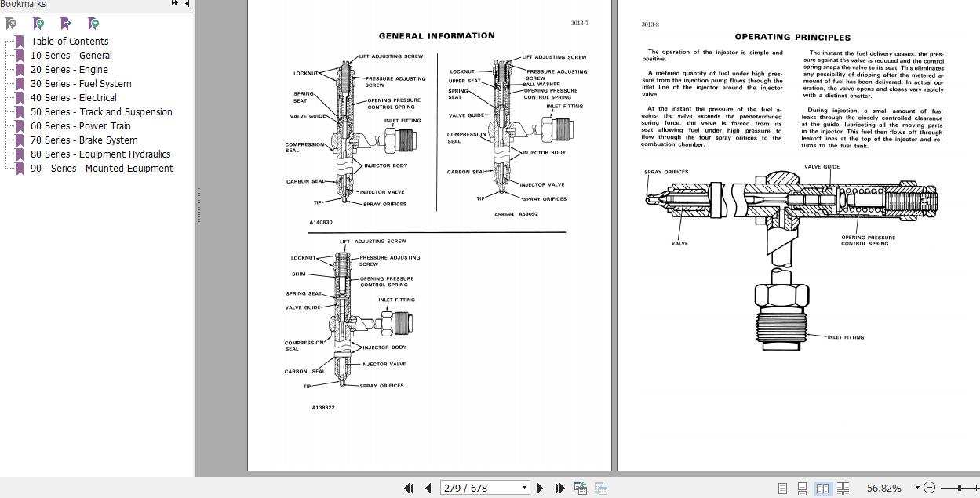The image size is (980, 498).
Task: Open the Table of Contents bookmark
Action: point(70,41)
